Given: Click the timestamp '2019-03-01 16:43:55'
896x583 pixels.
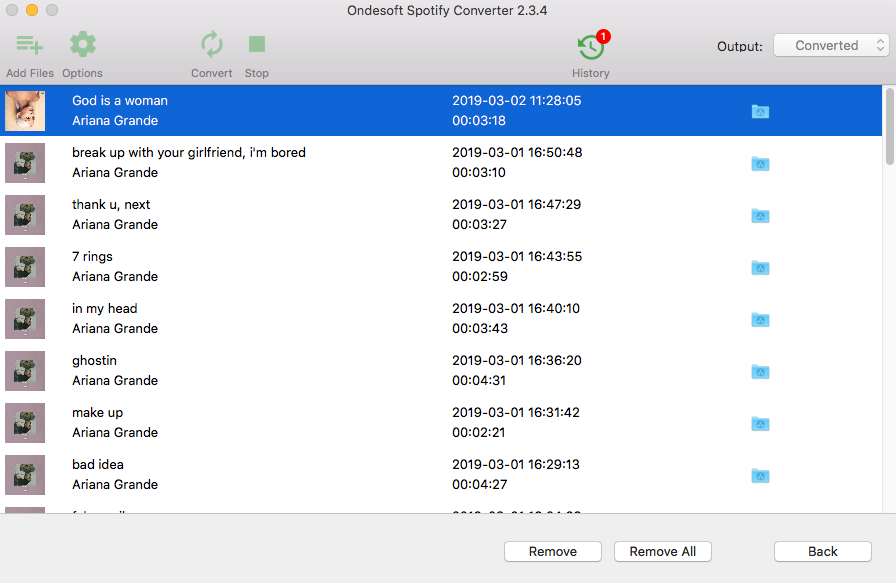Looking at the screenshot, I should (x=517, y=257).
